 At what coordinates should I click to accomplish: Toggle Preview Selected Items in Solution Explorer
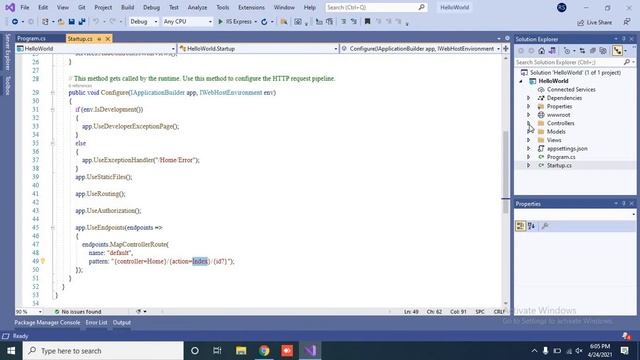(x=618, y=51)
